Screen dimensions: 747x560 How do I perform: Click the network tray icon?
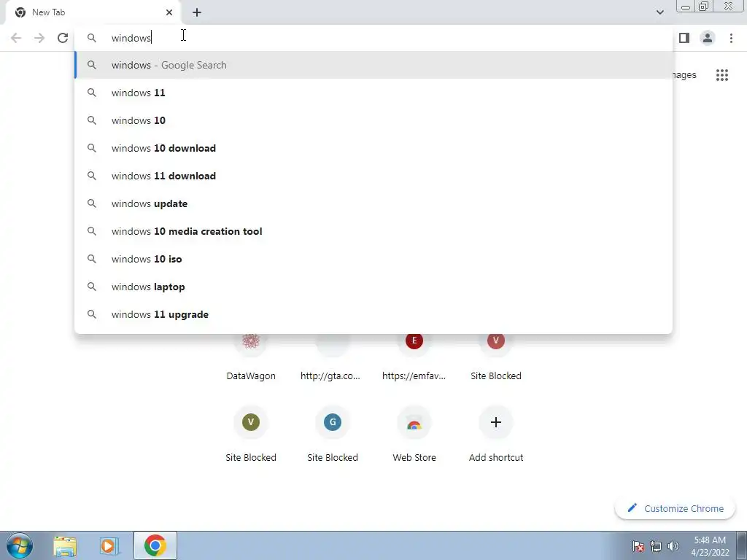click(656, 546)
